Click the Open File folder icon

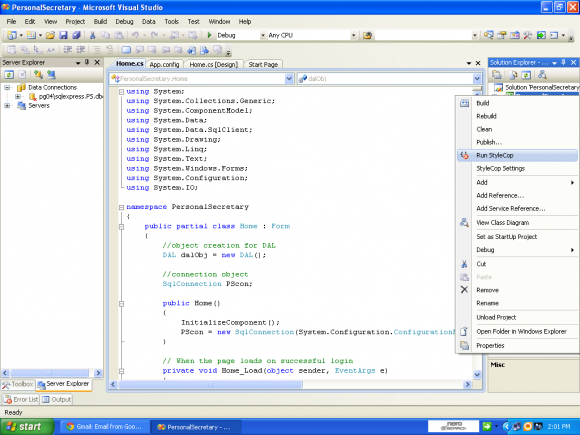tap(50, 35)
